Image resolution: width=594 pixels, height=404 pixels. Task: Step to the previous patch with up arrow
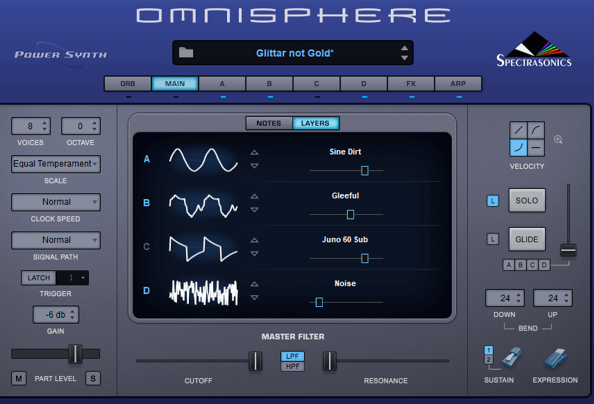click(x=404, y=48)
